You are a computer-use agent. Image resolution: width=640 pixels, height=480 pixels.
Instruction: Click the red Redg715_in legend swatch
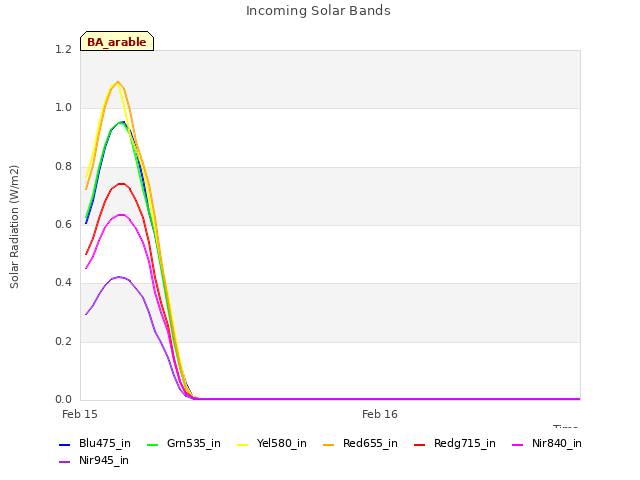coord(420,444)
